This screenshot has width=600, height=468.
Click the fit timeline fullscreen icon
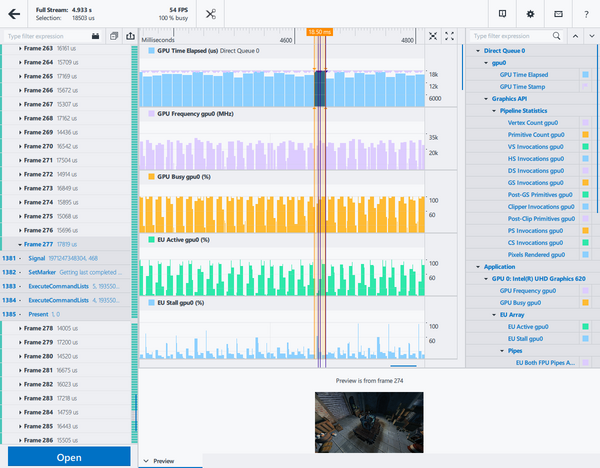(450, 36)
